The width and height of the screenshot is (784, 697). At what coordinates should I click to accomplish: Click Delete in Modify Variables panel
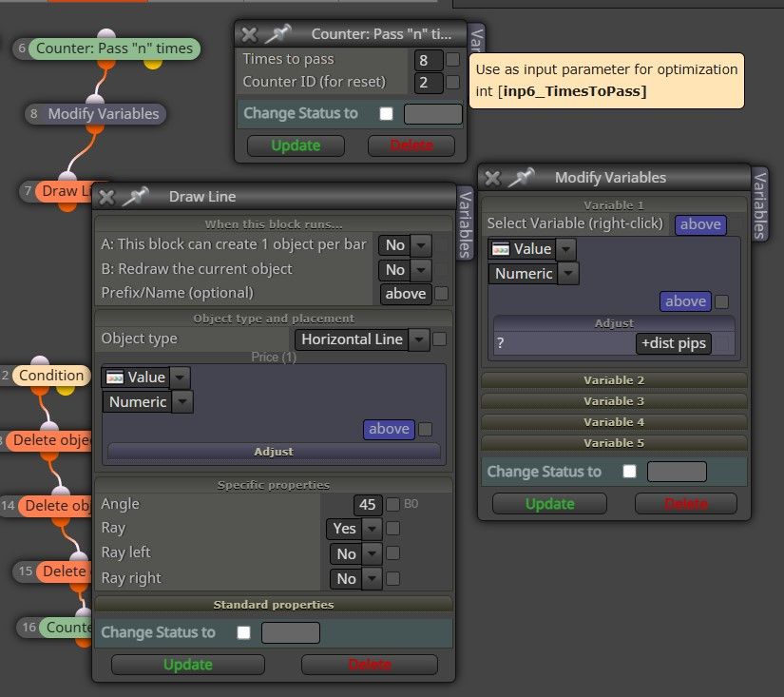[686, 504]
